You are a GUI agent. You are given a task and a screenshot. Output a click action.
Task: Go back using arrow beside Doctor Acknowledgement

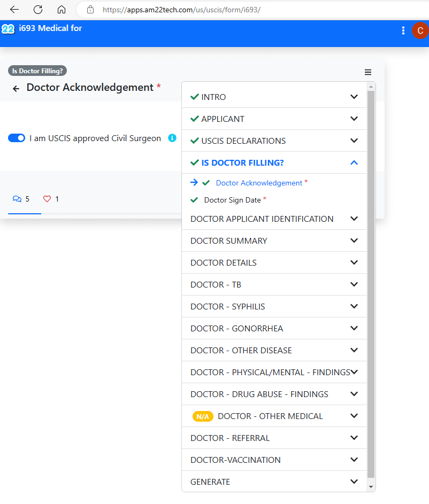coord(16,89)
